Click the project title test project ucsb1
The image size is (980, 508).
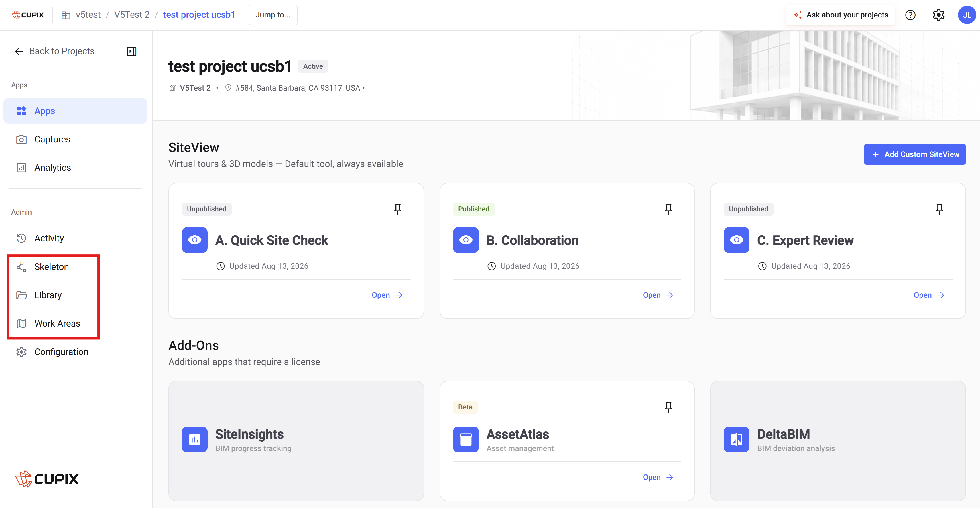(230, 66)
